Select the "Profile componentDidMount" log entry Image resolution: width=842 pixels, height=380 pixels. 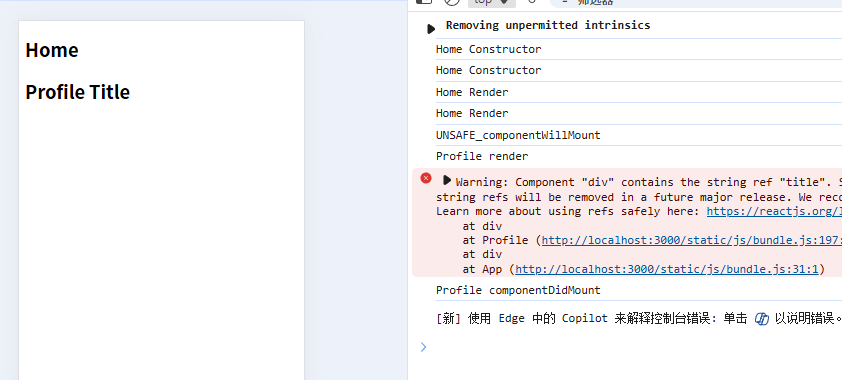[518, 290]
